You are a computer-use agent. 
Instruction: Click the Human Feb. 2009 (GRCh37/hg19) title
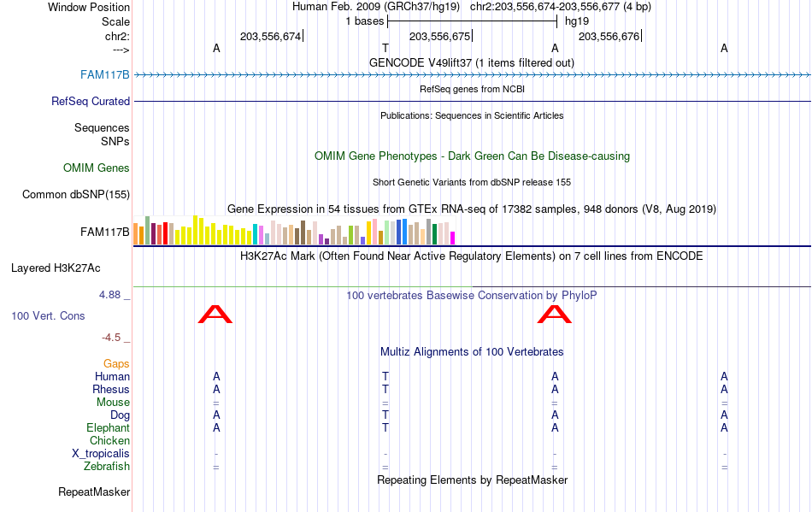tap(376, 7)
